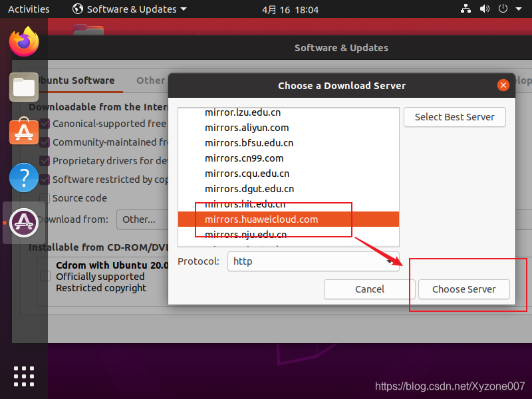Image resolution: width=532 pixels, height=399 pixels.
Task: Close the Choose a Download Server dialog
Action: pos(503,85)
